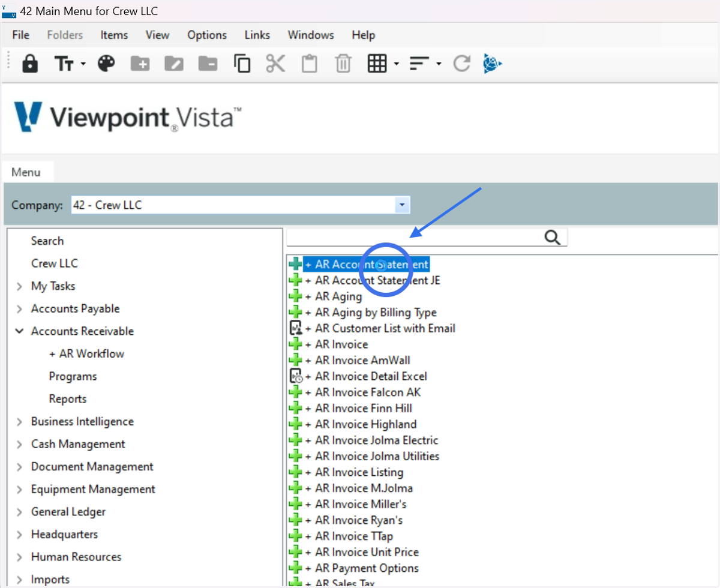Click the edit folder icon

[x=174, y=63]
